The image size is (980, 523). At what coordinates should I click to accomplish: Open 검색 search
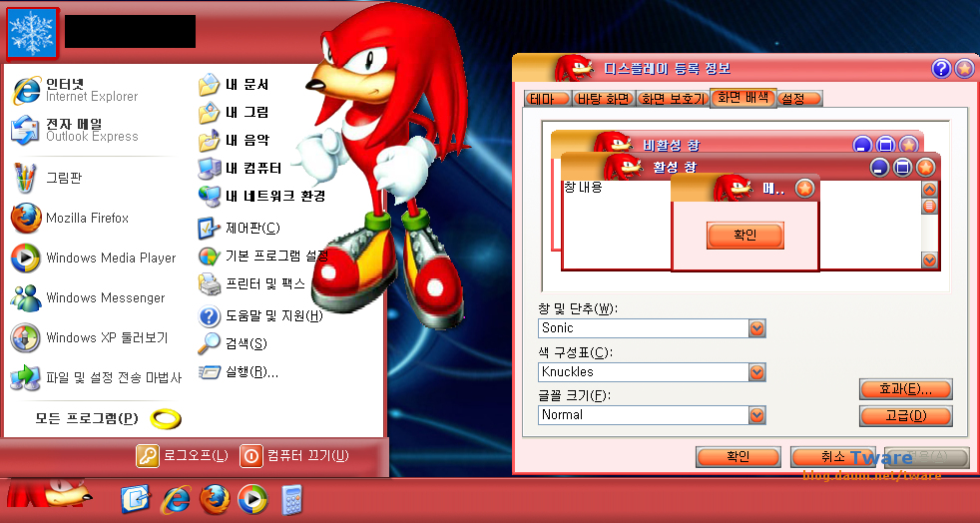click(233, 343)
